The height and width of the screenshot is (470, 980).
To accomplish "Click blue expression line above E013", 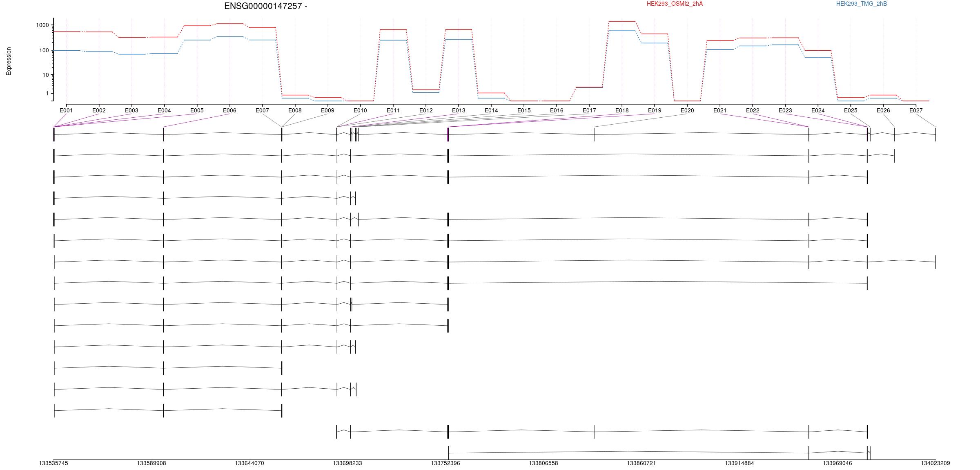I will tap(459, 39).
